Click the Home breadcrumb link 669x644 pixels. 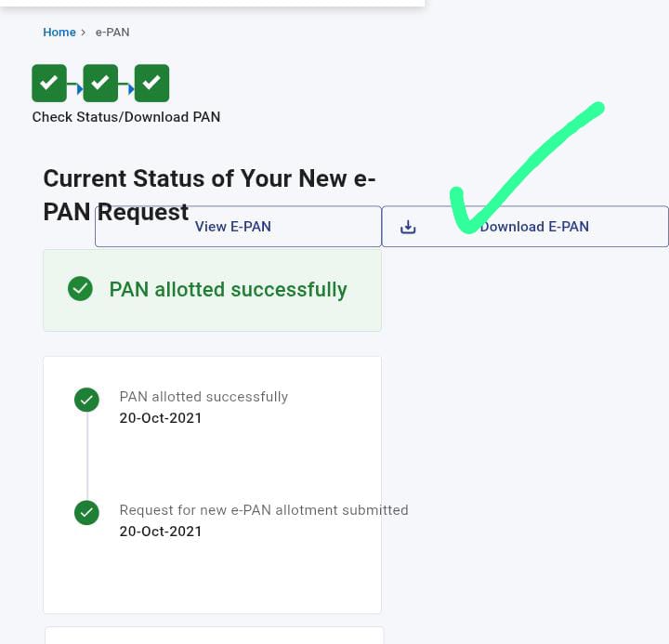coord(59,33)
